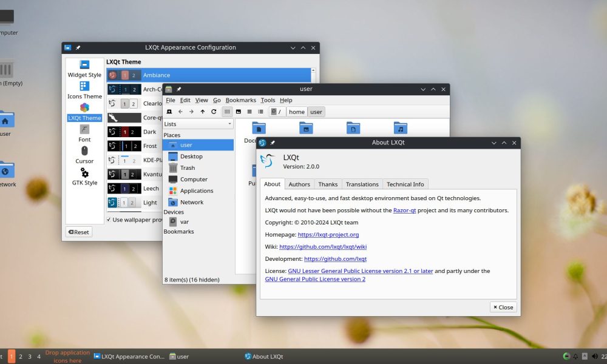Select the Ambiance theme

pos(209,75)
